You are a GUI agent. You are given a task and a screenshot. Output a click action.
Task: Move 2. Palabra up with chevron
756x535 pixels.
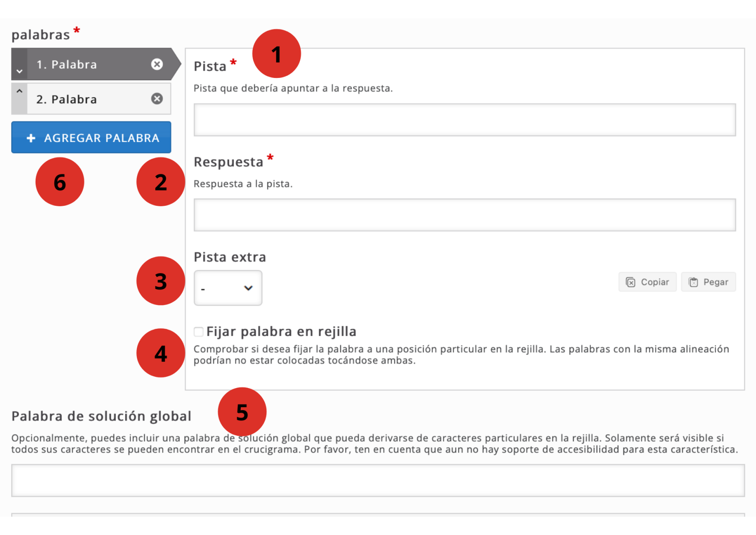pyautogui.click(x=19, y=91)
